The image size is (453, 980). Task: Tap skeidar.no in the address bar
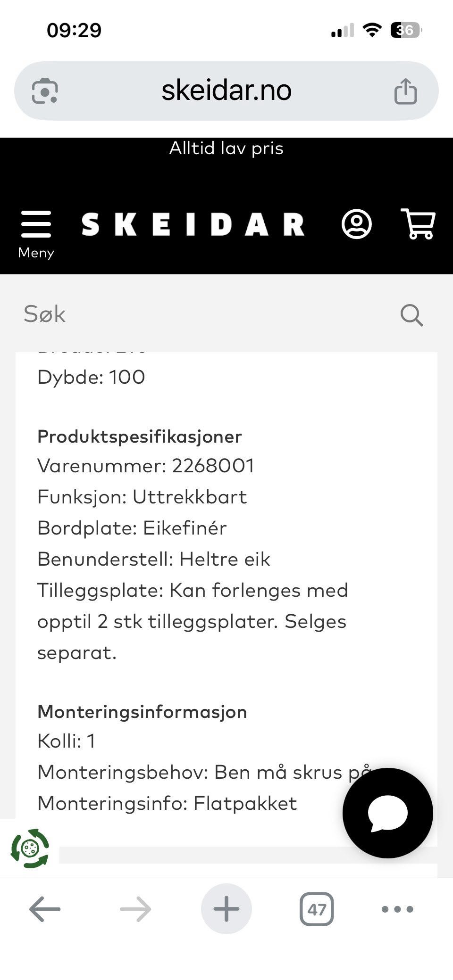[x=226, y=90]
